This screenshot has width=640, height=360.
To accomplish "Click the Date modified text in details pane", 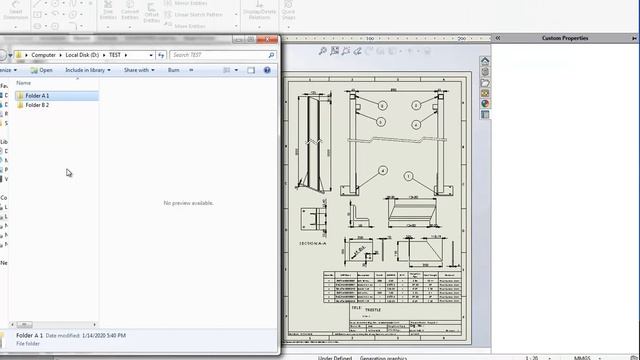I will coord(86,336).
